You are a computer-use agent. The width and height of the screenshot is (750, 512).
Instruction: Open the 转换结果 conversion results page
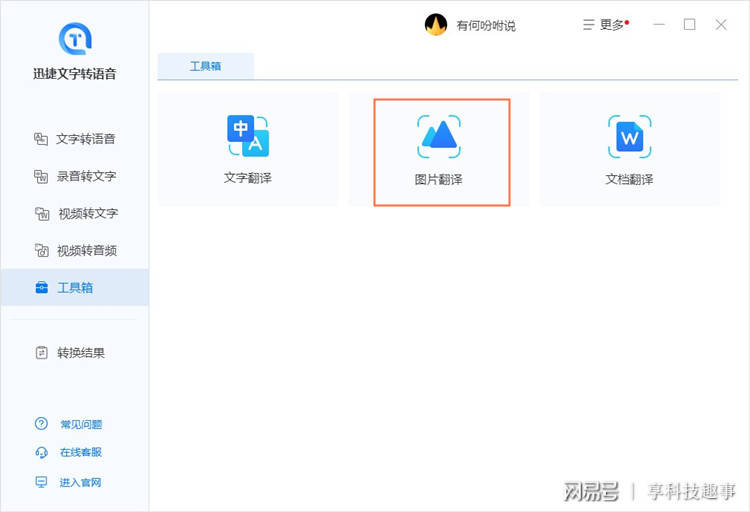click(x=70, y=353)
